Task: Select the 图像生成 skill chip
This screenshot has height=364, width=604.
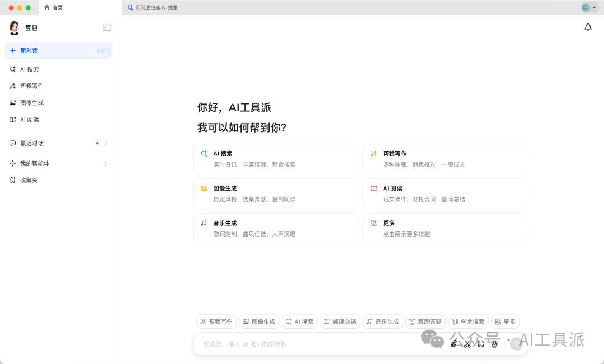Action: tap(259, 322)
